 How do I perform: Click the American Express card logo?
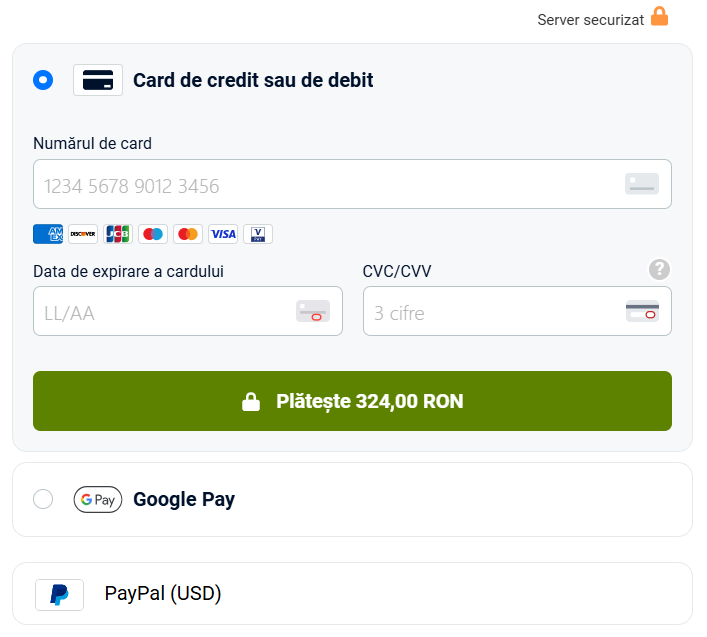coord(48,234)
